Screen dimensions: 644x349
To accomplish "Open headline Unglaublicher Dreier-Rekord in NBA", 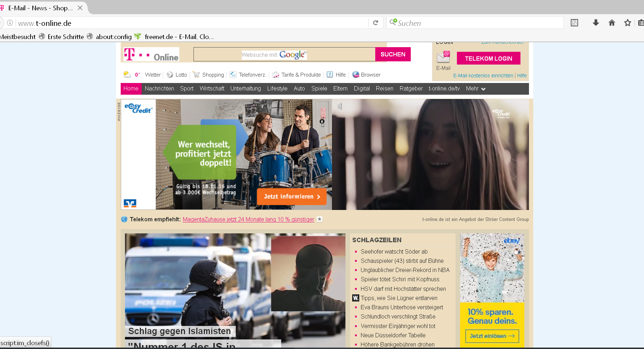I will 405,270.
